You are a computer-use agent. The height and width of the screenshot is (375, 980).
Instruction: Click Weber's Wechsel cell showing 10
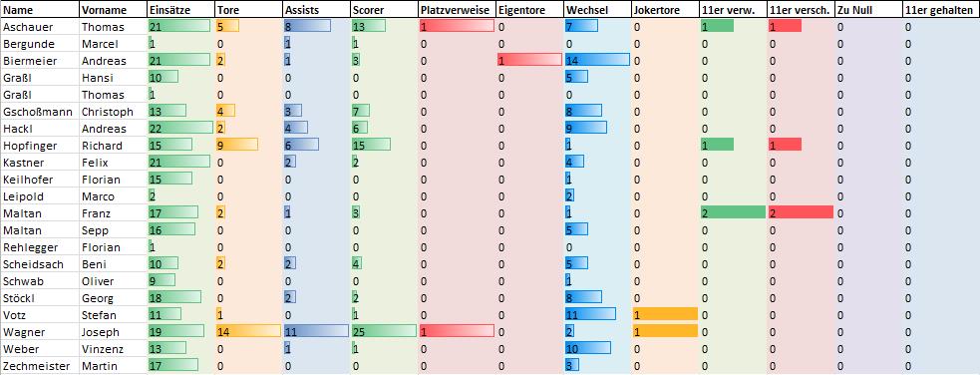(x=597, y=348)
